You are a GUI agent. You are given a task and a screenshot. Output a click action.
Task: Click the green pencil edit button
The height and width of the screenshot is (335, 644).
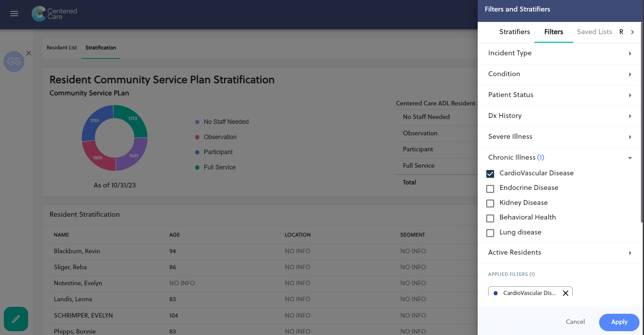tap(16, 319)
